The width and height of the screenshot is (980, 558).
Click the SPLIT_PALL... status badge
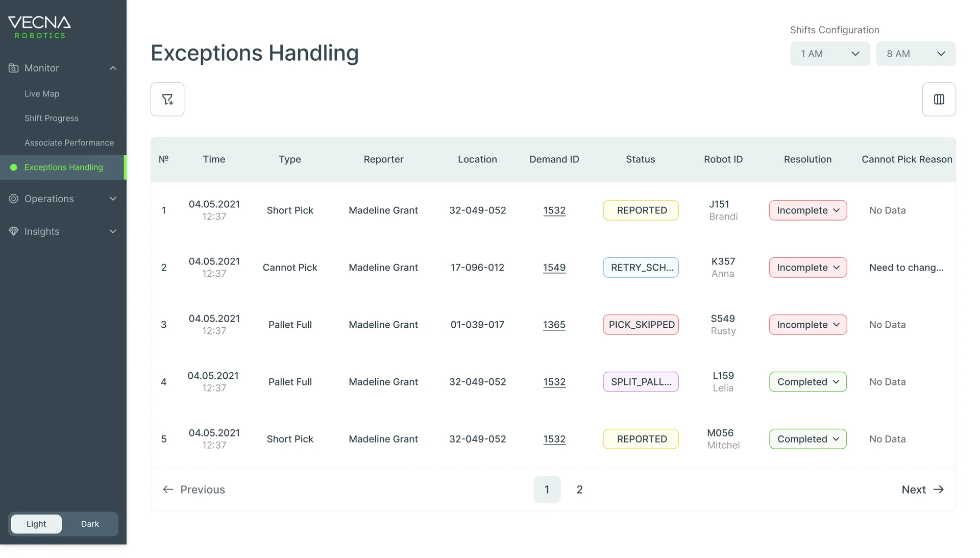pyautogui.click(x=641, y=382)
